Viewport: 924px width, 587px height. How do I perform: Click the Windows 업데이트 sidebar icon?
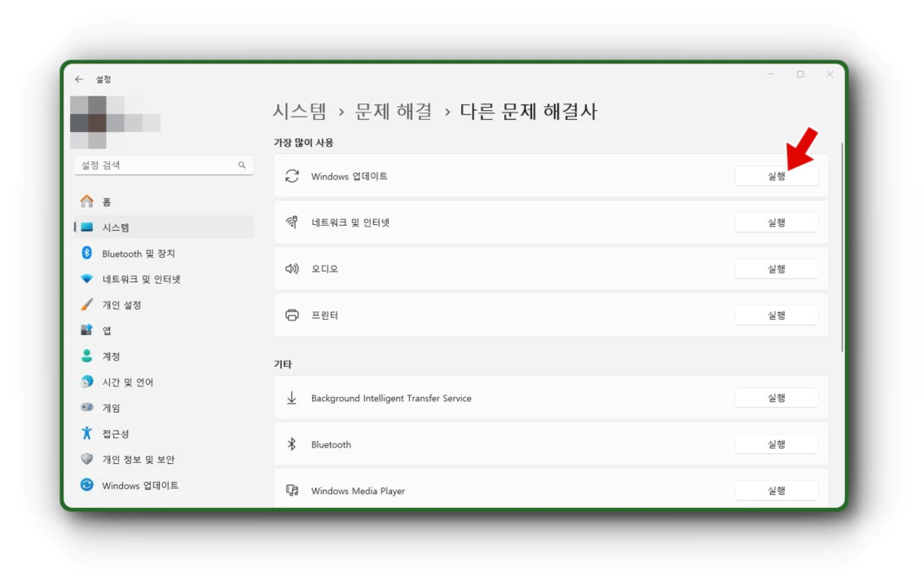point(86,485)
